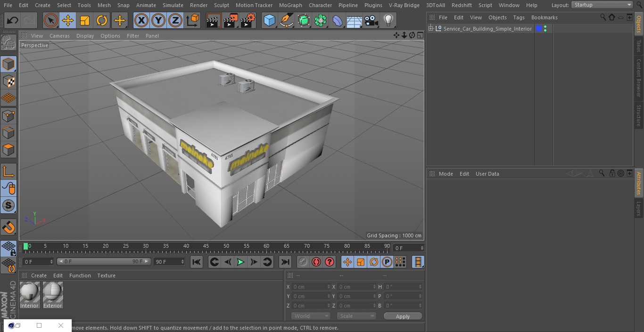Toggle Viewport Solo S button
Image resolution: width=644 pixels, height=332 pixels.
click(x=8, y=205)
